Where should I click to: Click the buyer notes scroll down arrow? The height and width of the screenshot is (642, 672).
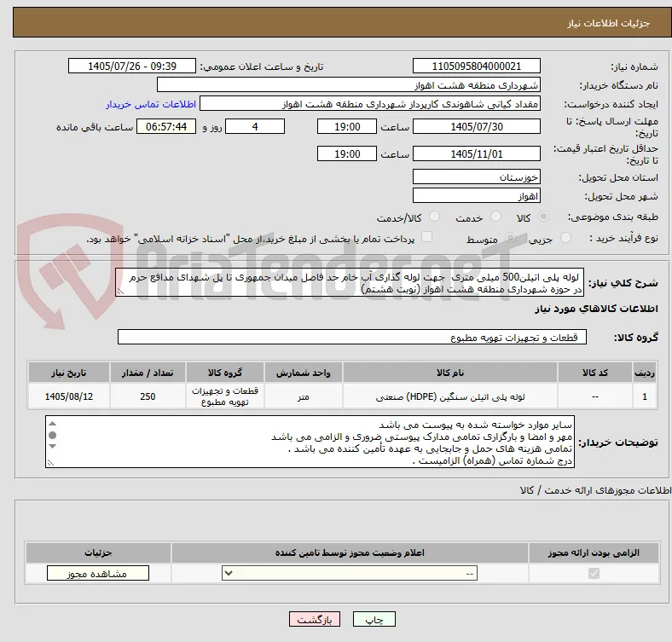pos(52,447)
